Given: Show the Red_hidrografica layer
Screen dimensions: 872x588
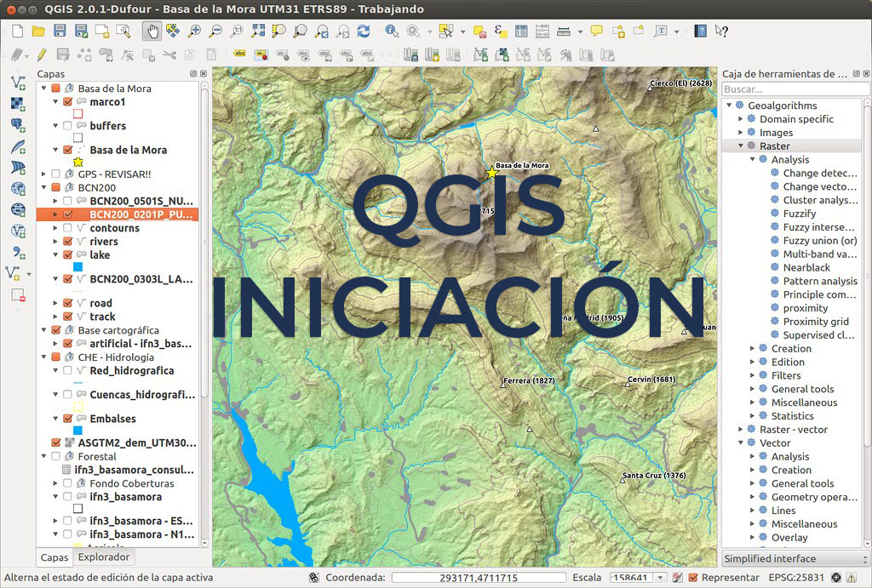Looking at the screenshot, I should tap(68, 370).
